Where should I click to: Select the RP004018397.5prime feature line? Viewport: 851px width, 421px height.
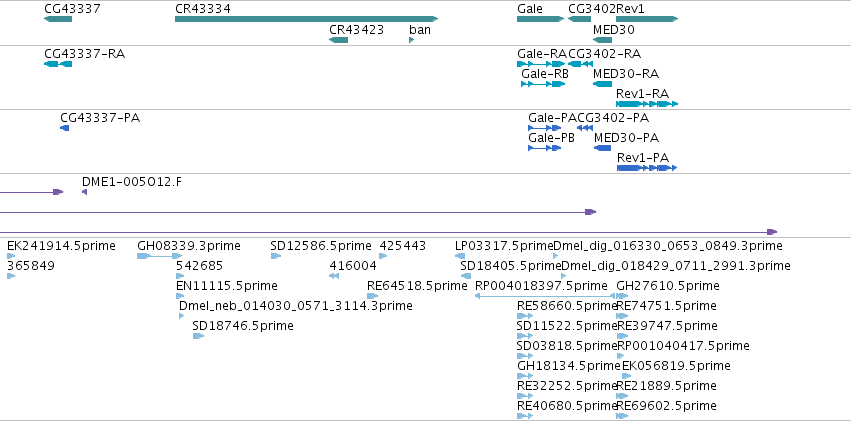[x=545, y=296]
